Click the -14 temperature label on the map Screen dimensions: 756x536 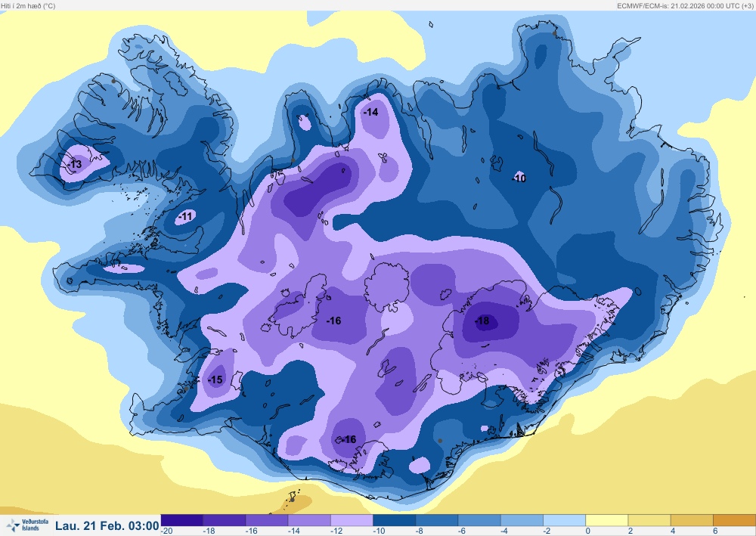coord(370,112)
